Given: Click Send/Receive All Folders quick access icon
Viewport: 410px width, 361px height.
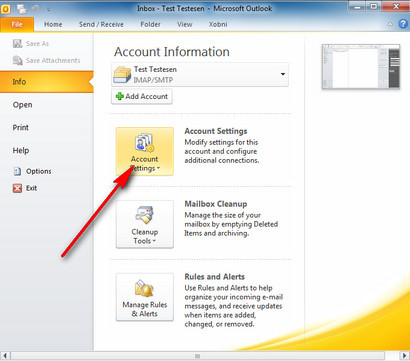Looking at the screenshot, I should coord(22,8).
